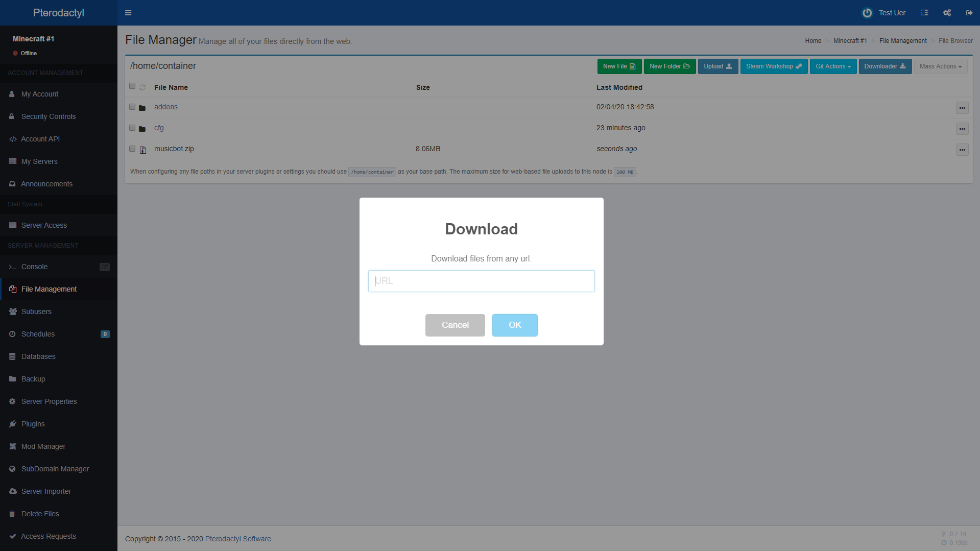Click the server list icon in header

[x=924, y=13]
